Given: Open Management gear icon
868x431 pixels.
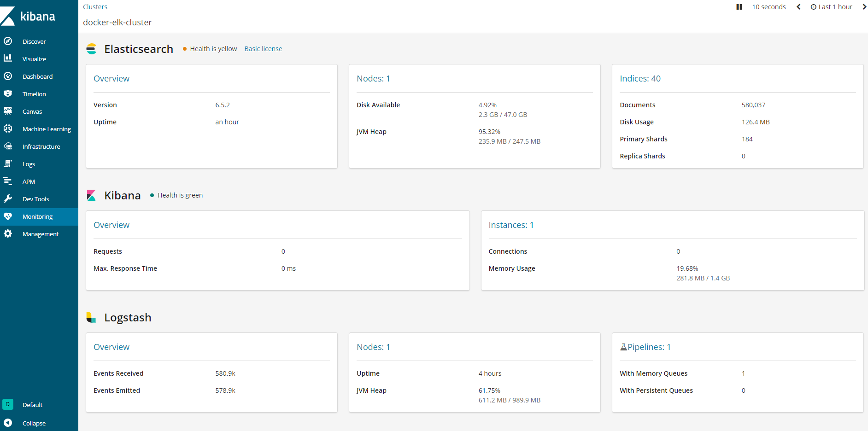Looking at the screenshot, I should click(x=8, y=233).
